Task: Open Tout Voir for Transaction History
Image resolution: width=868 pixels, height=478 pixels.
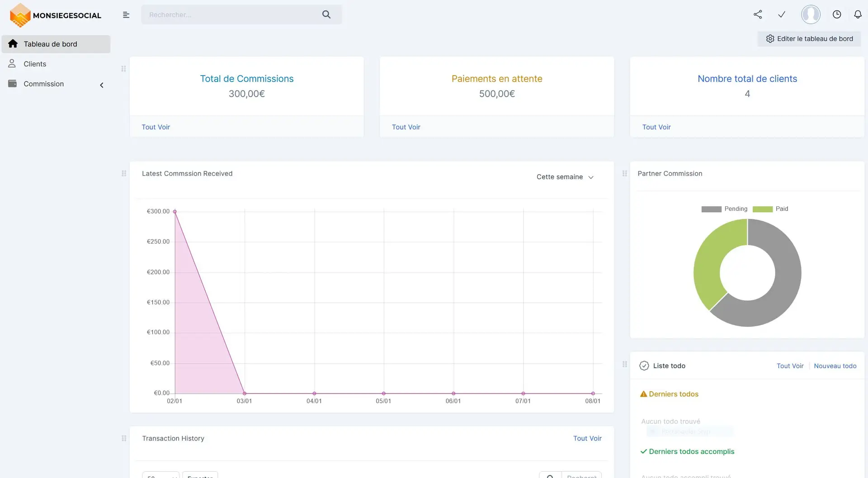Action: (587, 438)
